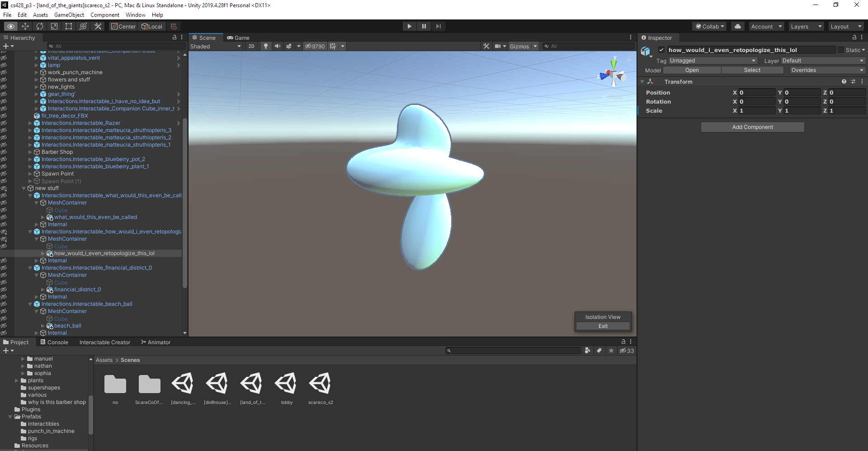Uncheck object active checkbox in Inspector

[x=661, y=50]
